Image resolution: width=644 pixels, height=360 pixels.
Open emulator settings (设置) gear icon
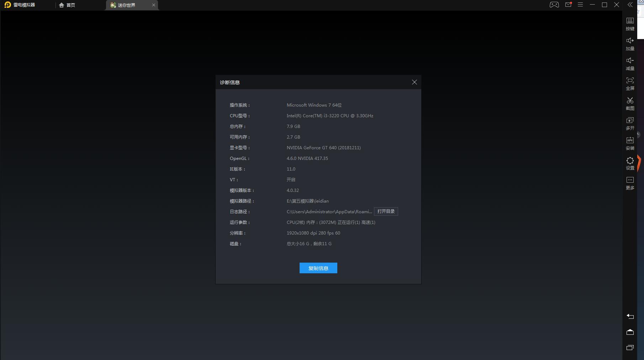pos(630,163)
